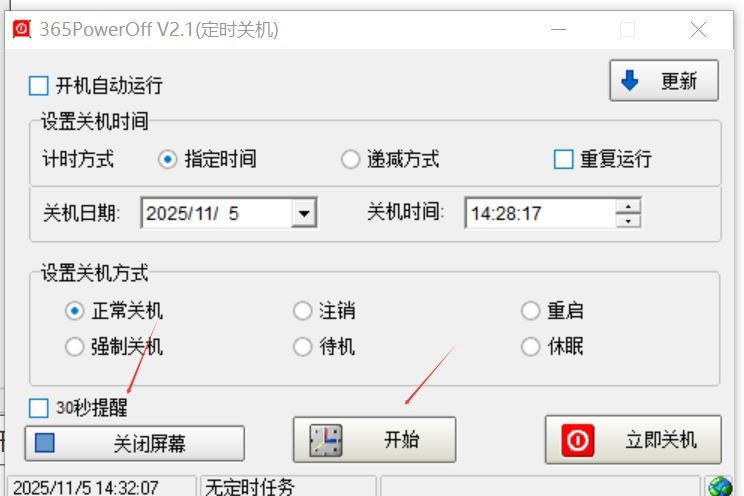Image resolution: width=744 pixels, height=496 pixels.
Task: Select the 递减方式 radio button
Action: (x=350, y=159)
